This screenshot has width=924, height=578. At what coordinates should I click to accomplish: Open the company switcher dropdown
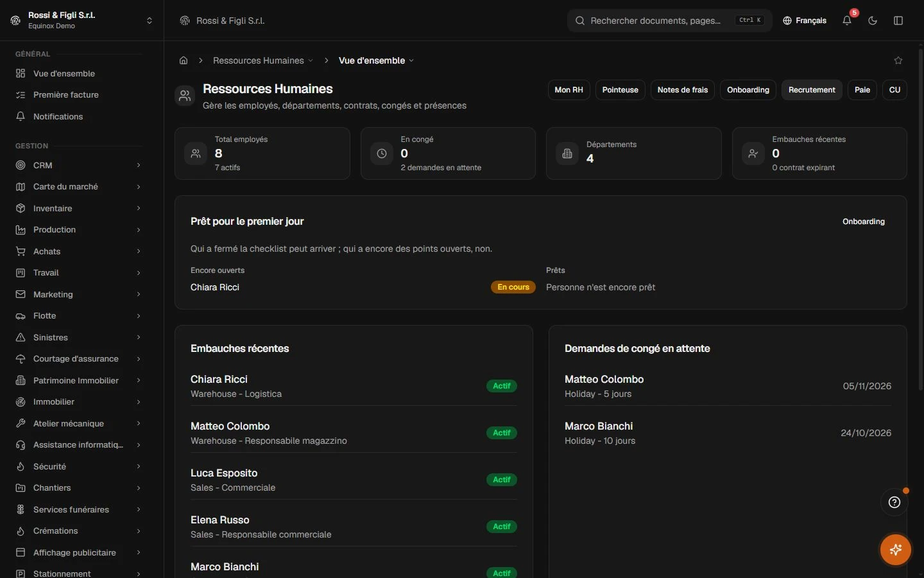[x=82, y=21]
